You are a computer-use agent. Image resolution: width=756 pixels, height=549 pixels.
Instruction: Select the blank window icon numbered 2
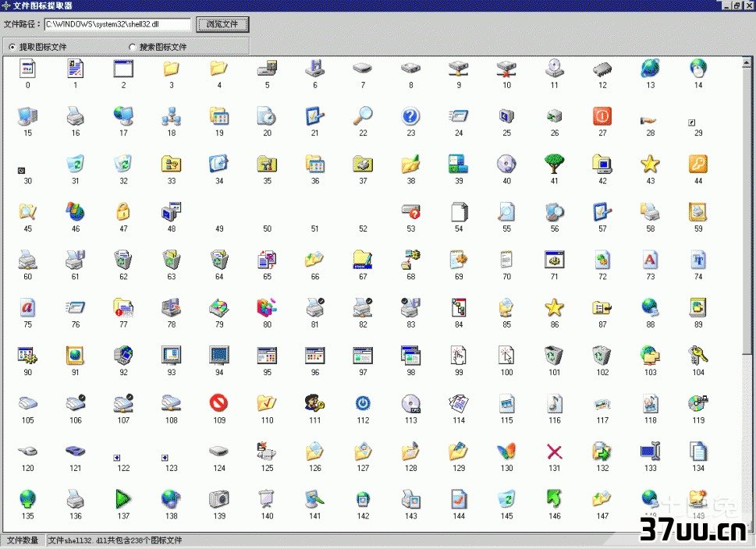(123, 69)
